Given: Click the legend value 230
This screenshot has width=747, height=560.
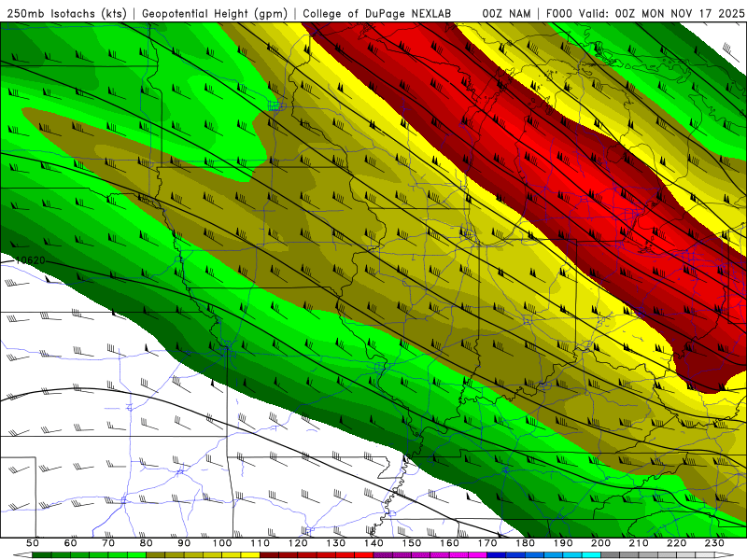Looking at the screenshot, I should pyautogui.click(x=714, y=543).
